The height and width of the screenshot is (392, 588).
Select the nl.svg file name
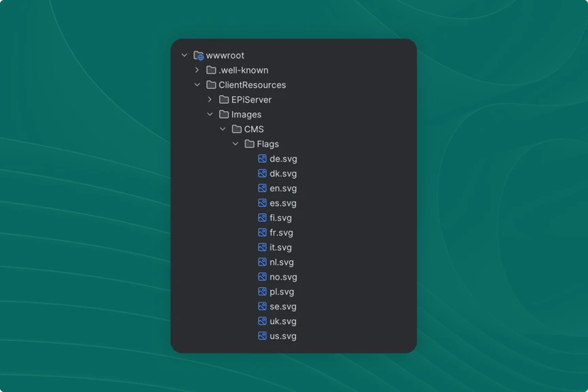(282, 262)
